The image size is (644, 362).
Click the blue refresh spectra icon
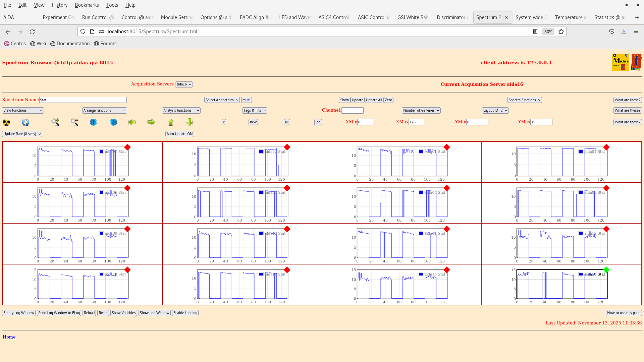tap(25, 122)
